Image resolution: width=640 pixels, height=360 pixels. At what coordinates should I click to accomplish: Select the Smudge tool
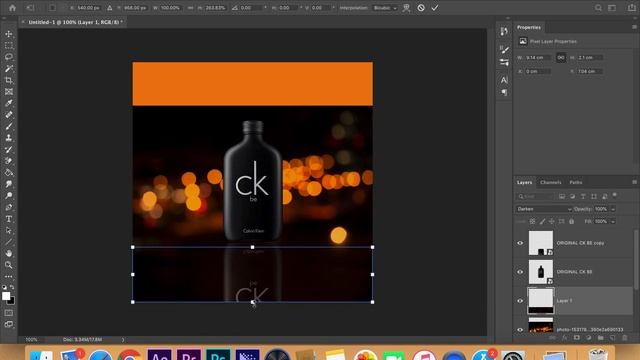9,184
